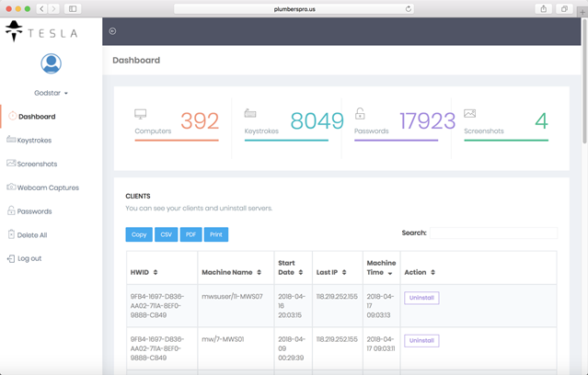
Task: Reload page in Safari address bar
Action: [409, 9]
